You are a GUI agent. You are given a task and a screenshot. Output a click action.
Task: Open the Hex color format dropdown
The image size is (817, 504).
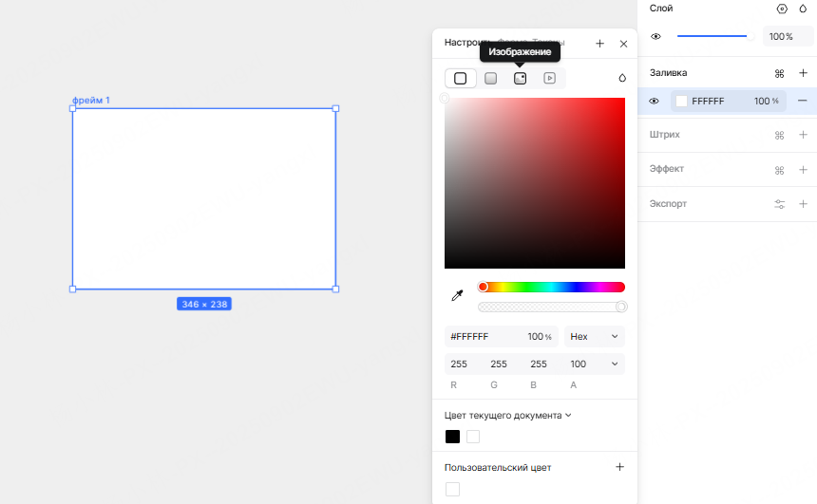pos(594,337)
